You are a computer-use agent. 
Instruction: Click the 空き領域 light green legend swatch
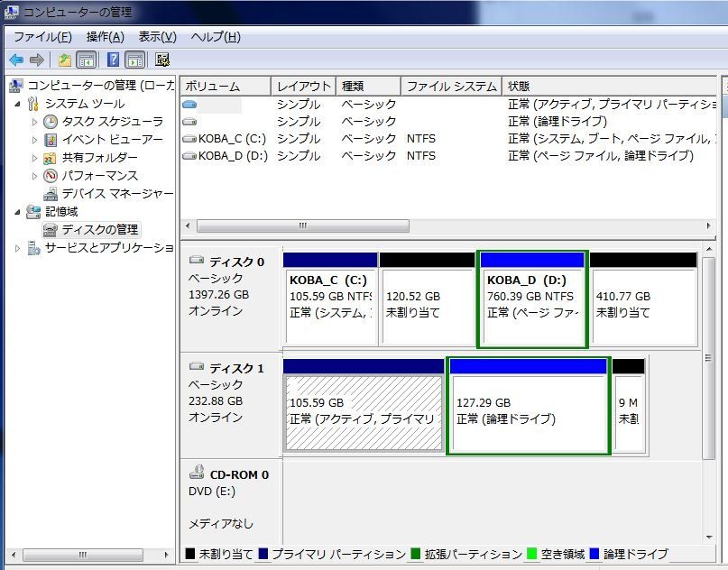pyautogui.click(x=532, y=554)
